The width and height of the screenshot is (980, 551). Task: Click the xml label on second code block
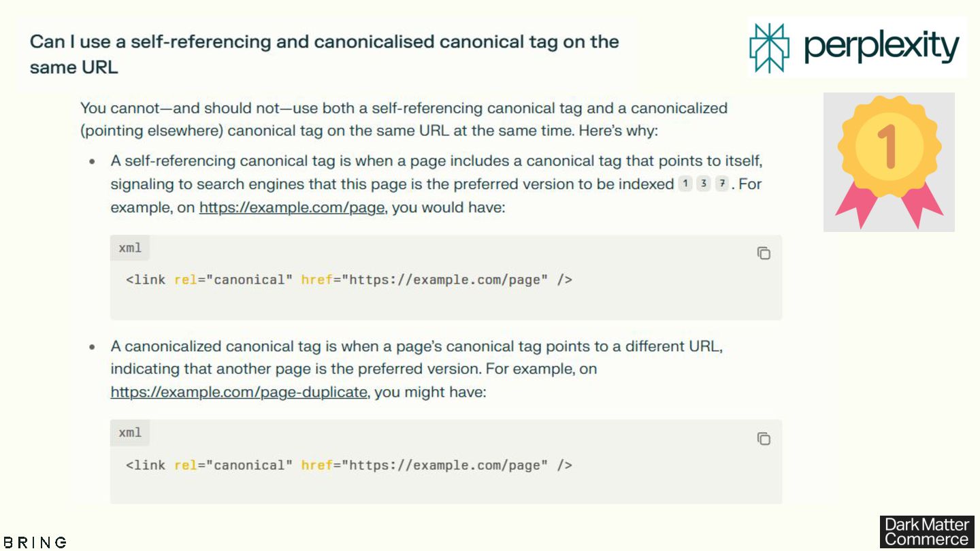pos(130,433)
